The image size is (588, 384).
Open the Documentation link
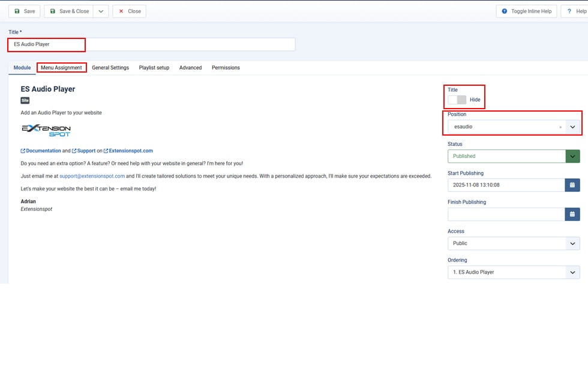[x=43, y=151]
